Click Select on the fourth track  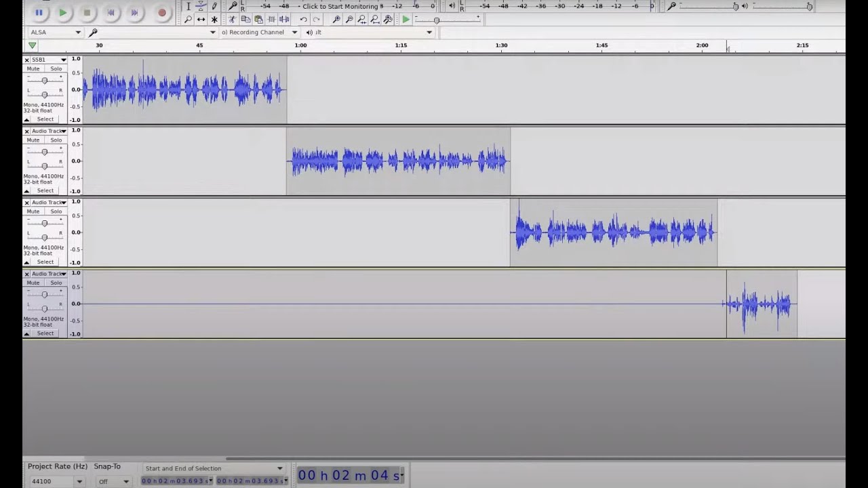[x=45, y=333]
